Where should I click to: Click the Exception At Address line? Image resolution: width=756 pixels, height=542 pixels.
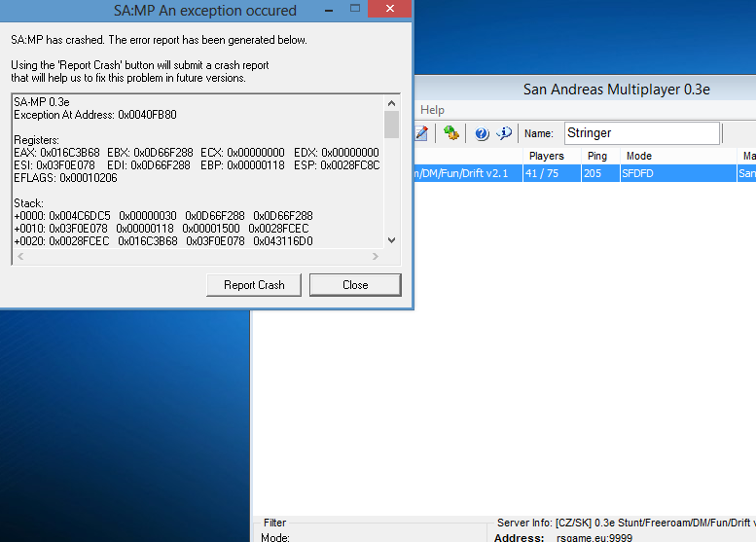click(95, 115)
